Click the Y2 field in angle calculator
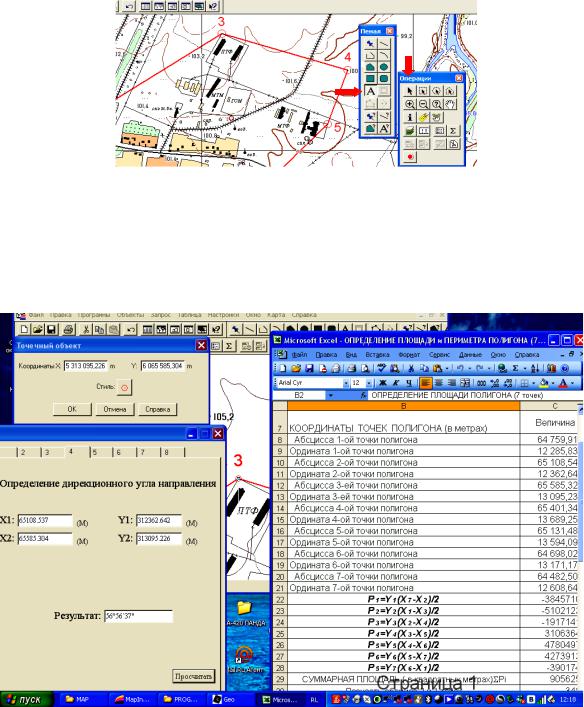This screenshot has width=584, height=707. 159,539
